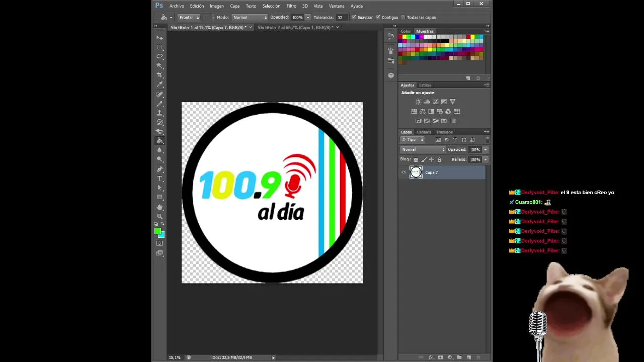Viewport: 644px width, 362px height.
Task: Select the Paint Bucket tool
Action: click(159, 141)
